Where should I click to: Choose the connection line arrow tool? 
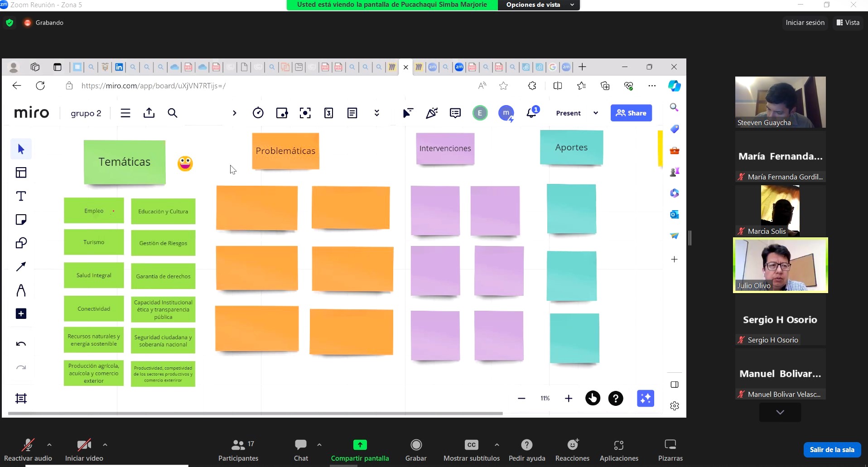(21, 267)
